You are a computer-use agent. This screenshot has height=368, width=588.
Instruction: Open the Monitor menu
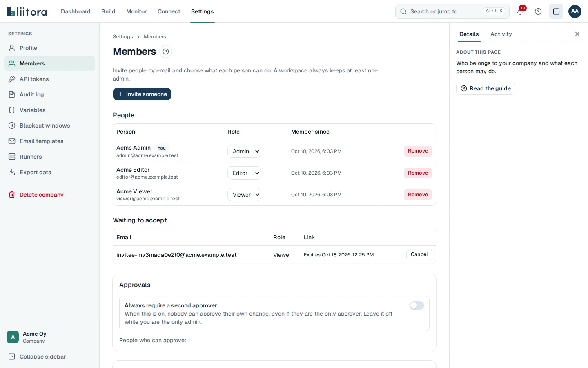pos(136,11)
